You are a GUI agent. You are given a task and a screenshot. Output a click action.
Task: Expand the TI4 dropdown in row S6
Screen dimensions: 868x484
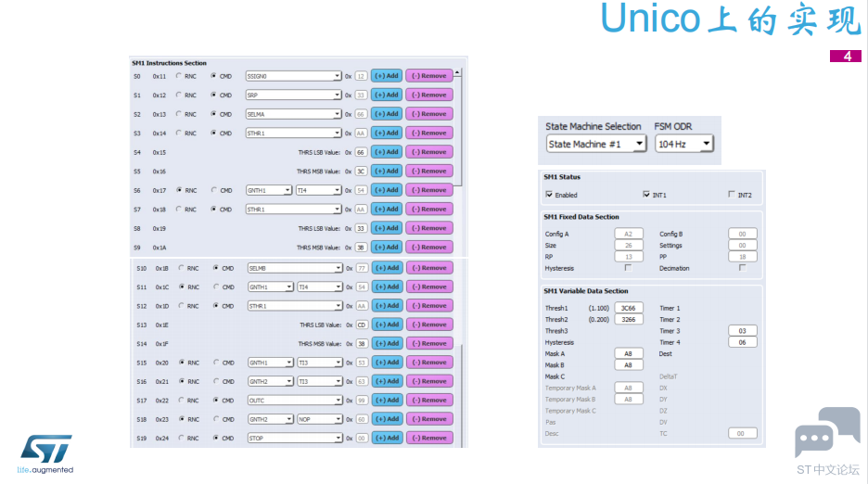pos(319,190)
